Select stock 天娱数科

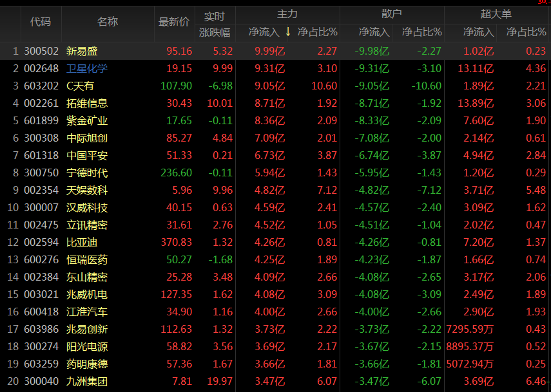coord(87,191)
